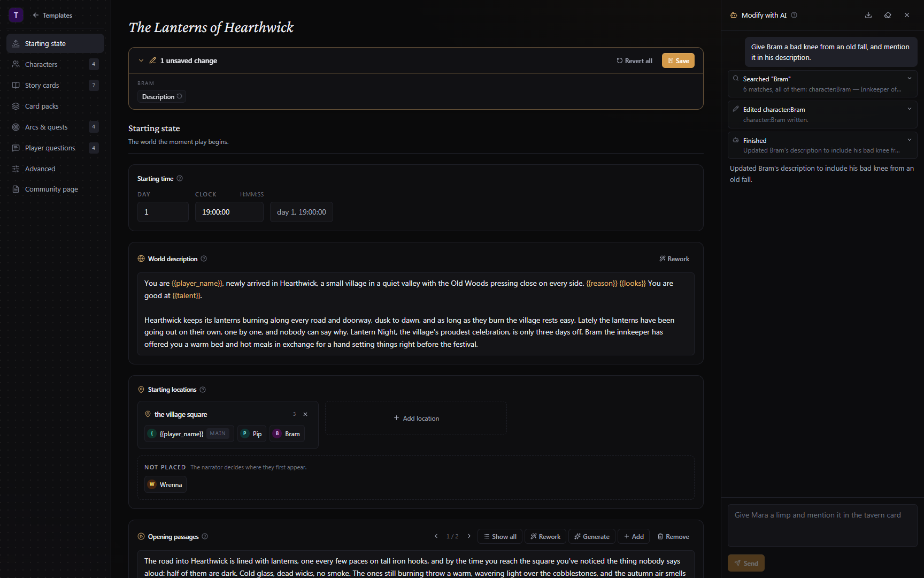Click the purple T workspace avatar
The height and width of the screenshot is (578, 924).
coord(16,15)
